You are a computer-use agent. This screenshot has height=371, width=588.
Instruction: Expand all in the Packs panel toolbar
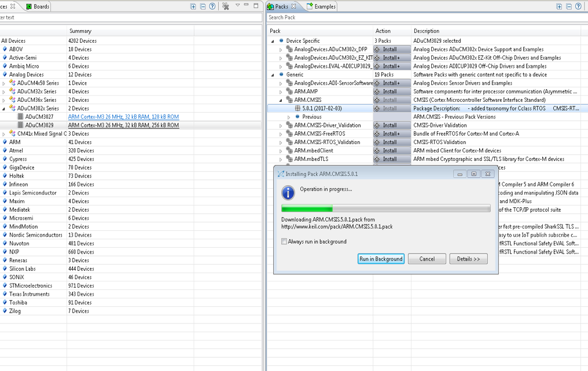pyautogui.click(x=559, y=6)
